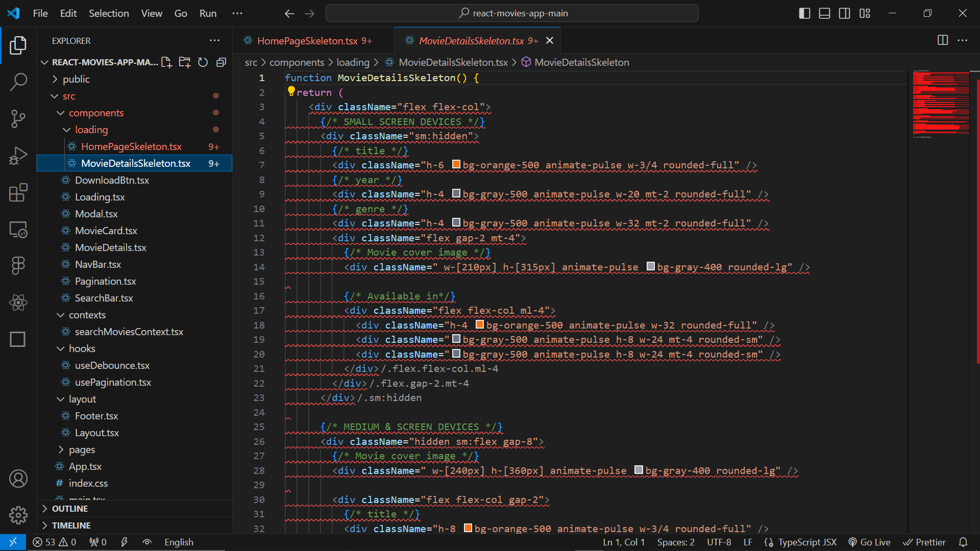Click orange color swatch on line 7

tap(456, 164)
